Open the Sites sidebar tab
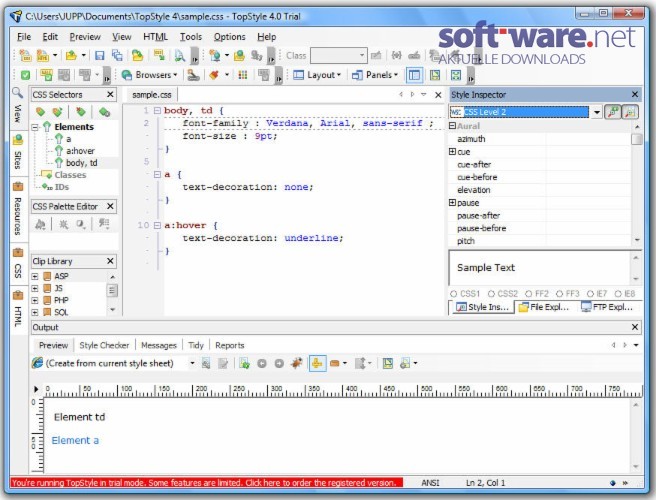The width and height of the screenshot is (656, 500). tap(18, 153)
